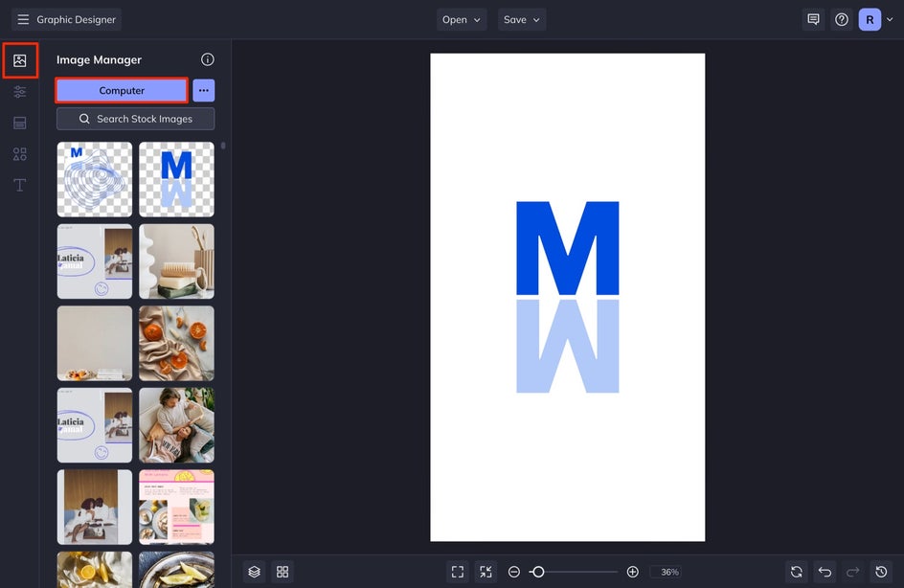Viewport: 904px width, 588px height.
Task: Click the dark blue M on canvas
Action: tap(567, 248)
